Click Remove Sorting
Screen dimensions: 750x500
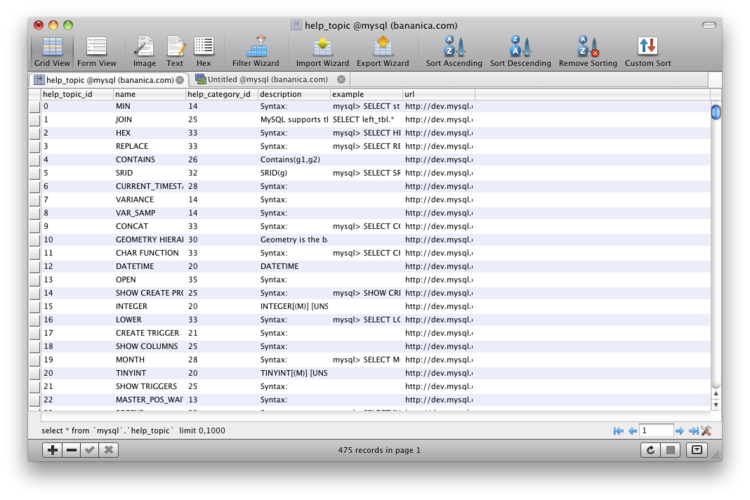tap(588, 52)
